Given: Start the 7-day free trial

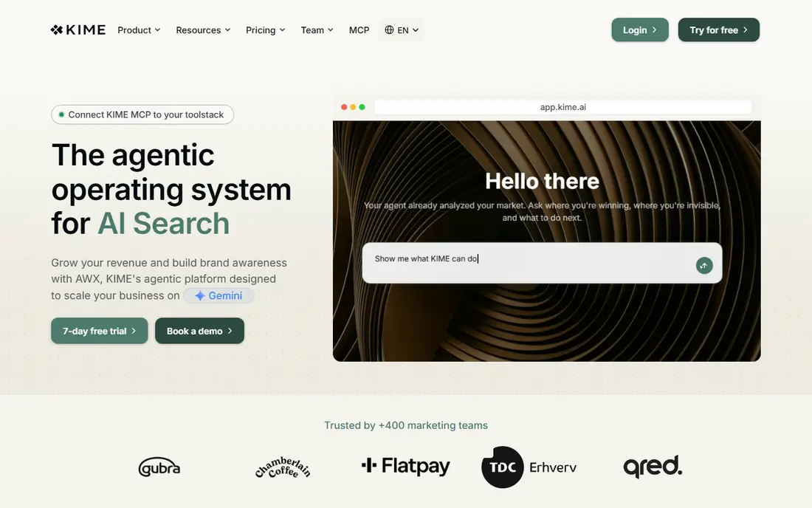Looking at the screenshot, I should 100,331.
